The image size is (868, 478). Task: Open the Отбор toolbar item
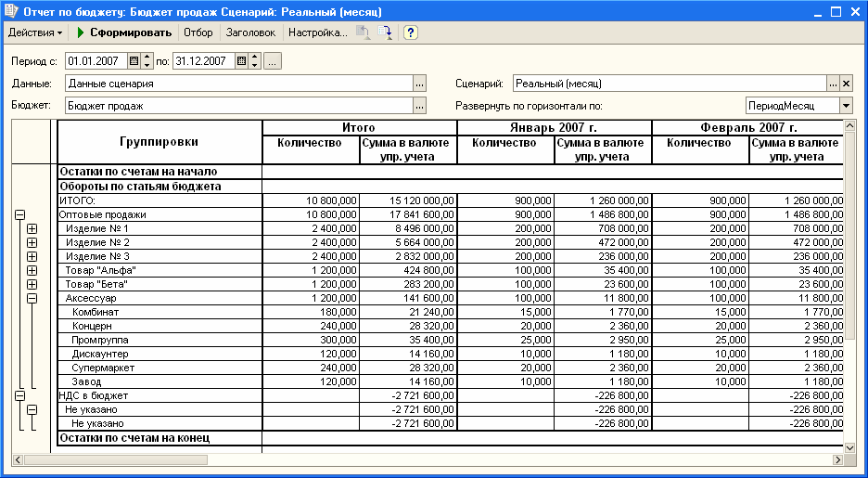(198, 32)
